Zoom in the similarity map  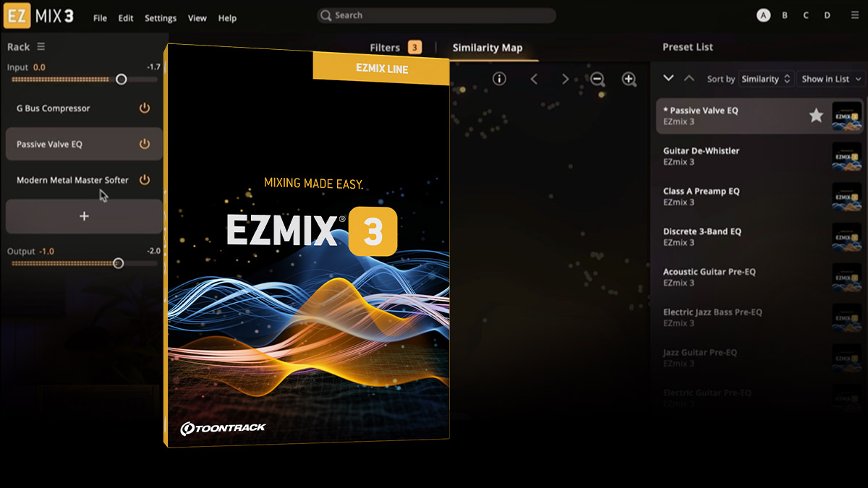click(x=629, y=79)
